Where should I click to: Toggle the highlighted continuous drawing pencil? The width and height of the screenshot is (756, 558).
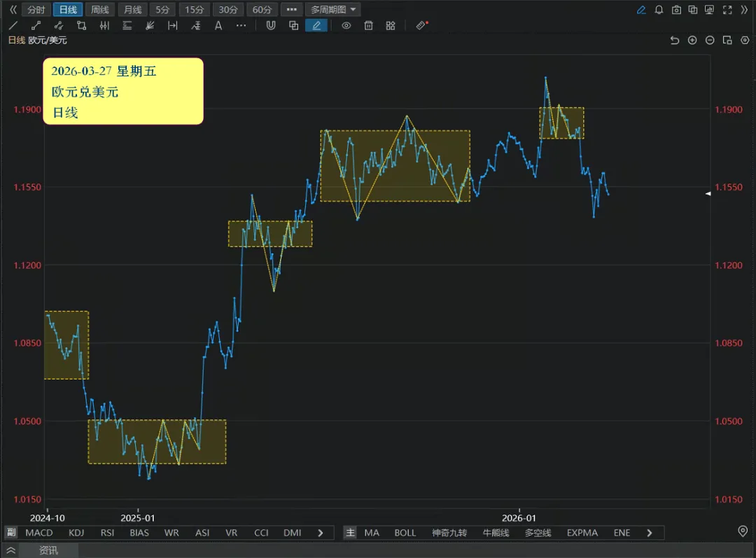(x=316, y=26)
